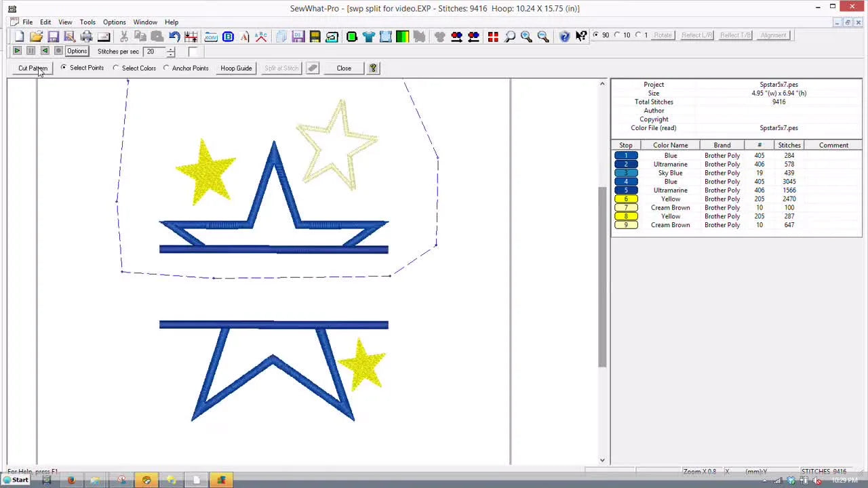Click the sewing machine icon
This screenshot has width=868, height=488.
click(x=332, y=36)
